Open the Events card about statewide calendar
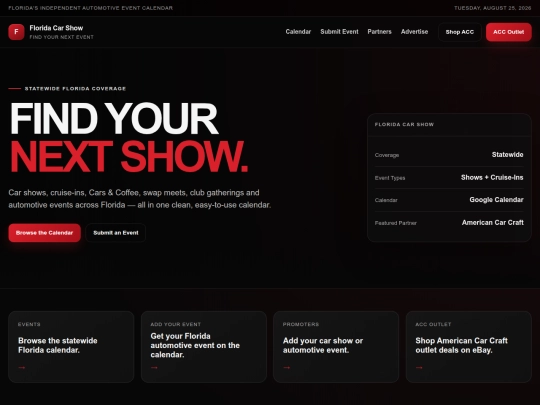The image size is (540, 405). pos(71,347)
